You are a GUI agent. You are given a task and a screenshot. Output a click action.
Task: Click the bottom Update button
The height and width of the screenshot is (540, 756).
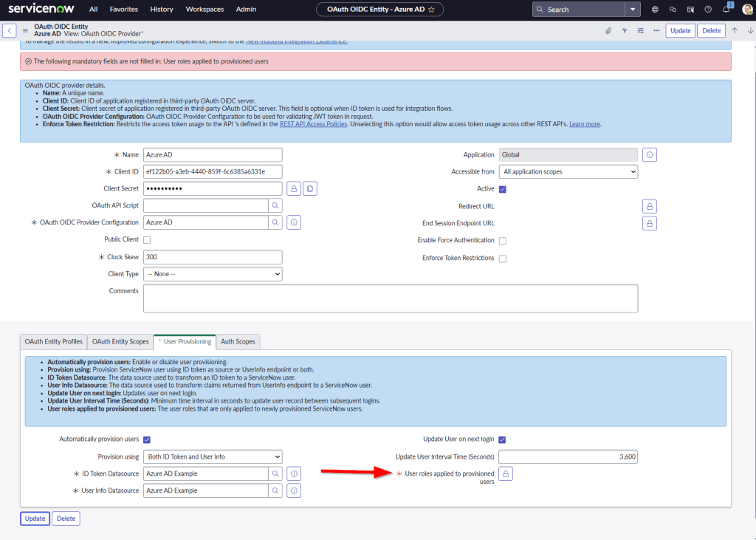click(35, 519)
